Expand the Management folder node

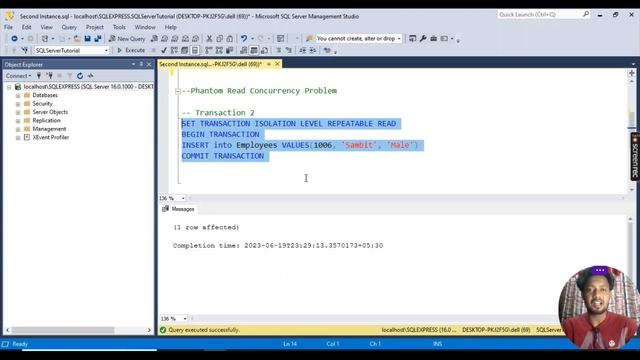click(x=18, y=129)
